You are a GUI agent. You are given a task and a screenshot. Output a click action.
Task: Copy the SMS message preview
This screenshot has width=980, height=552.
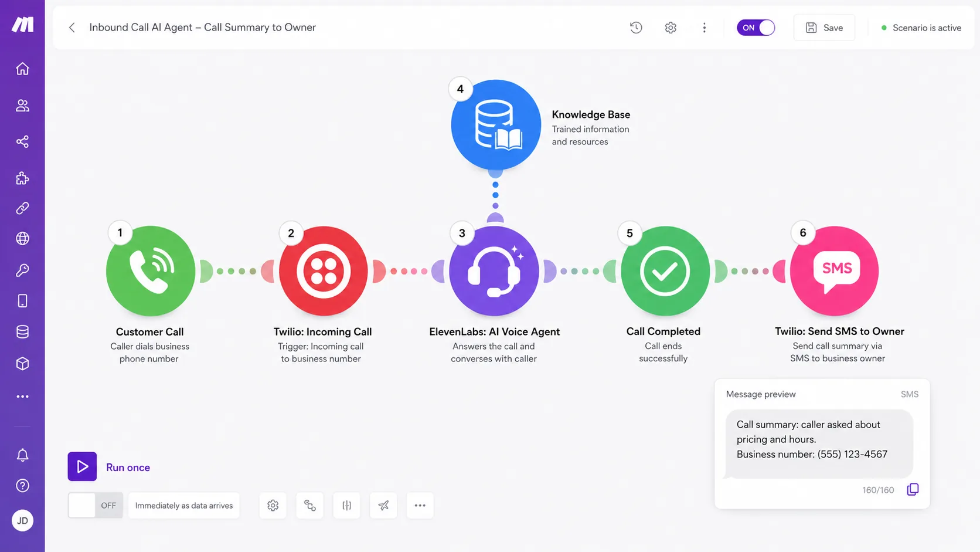[913, 489]
